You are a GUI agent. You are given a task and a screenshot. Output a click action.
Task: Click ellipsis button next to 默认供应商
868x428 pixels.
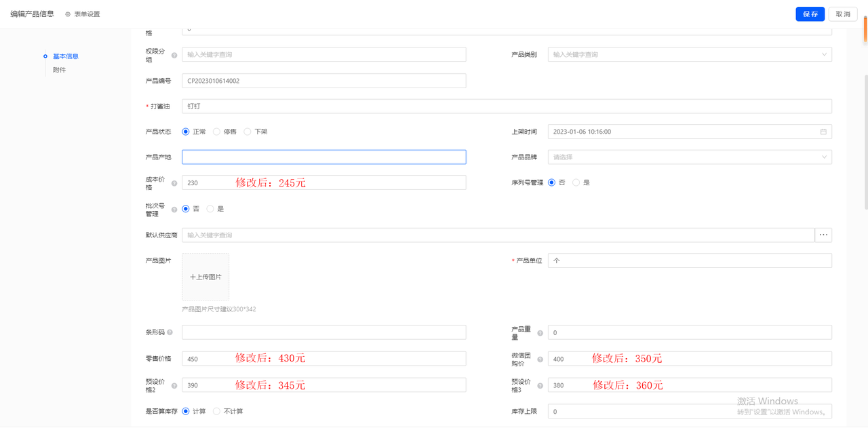point(823,235)
